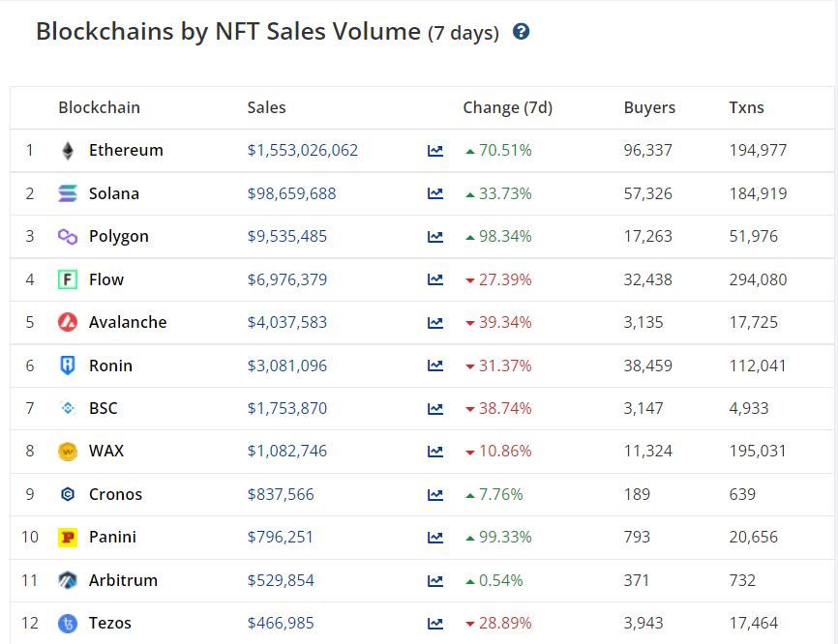The image size is (838, 644).
Task: Open the Arbitrum blockchain link
Action: pyautogui.click(x=123, y=580)
